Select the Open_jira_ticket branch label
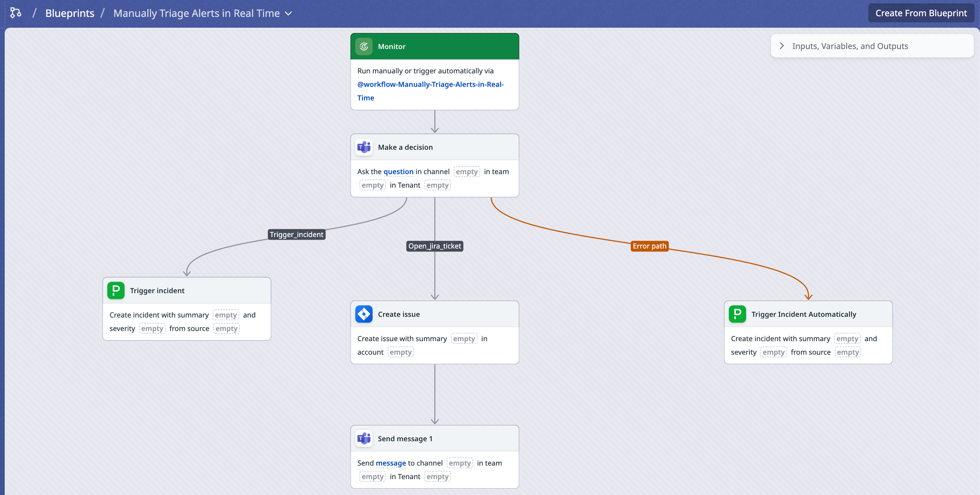Screen dimensions: 980x495 [435, 246]
